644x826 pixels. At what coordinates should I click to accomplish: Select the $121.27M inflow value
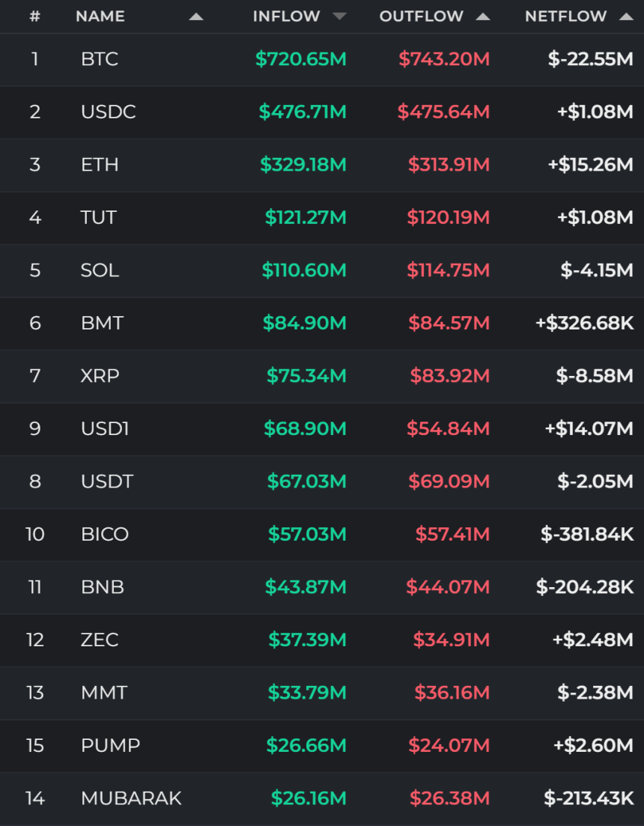[306, 217]
